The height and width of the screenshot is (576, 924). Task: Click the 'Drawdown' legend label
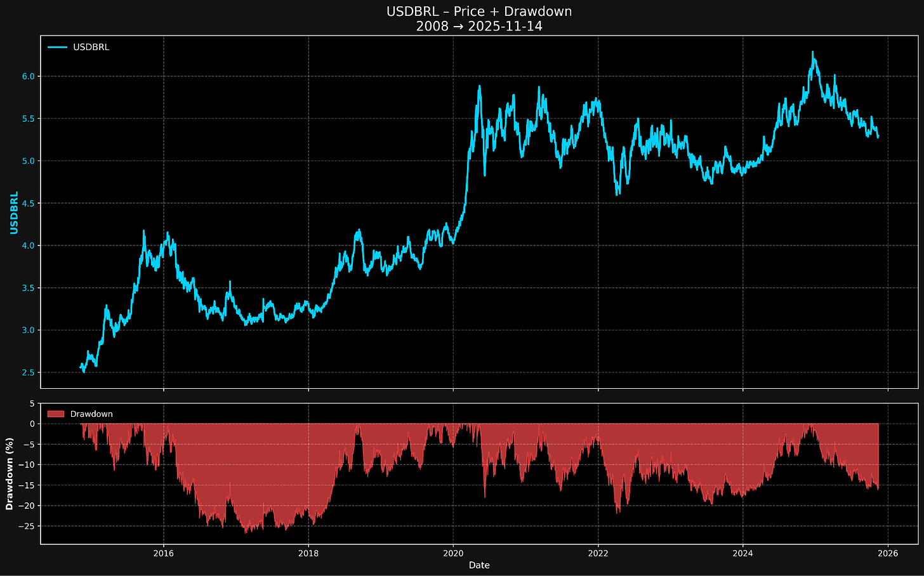click(x=91, y=414)
